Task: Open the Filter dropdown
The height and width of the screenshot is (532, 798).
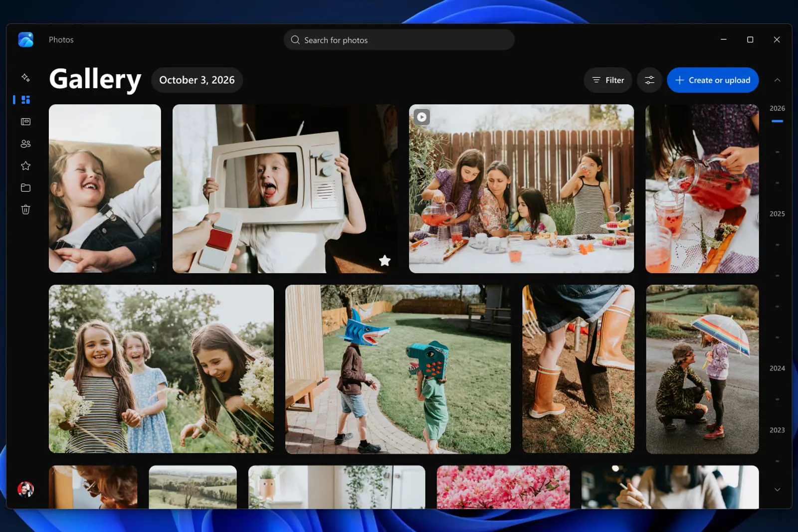Action: 608,80
